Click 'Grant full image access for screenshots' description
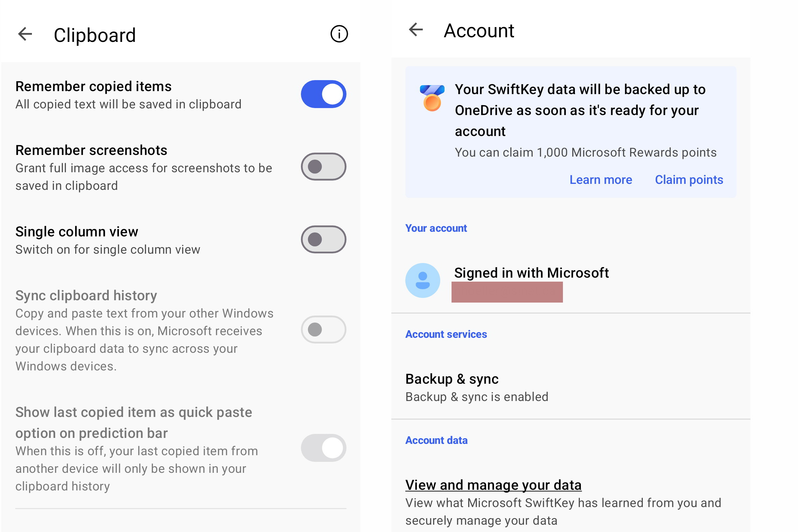 144,177
